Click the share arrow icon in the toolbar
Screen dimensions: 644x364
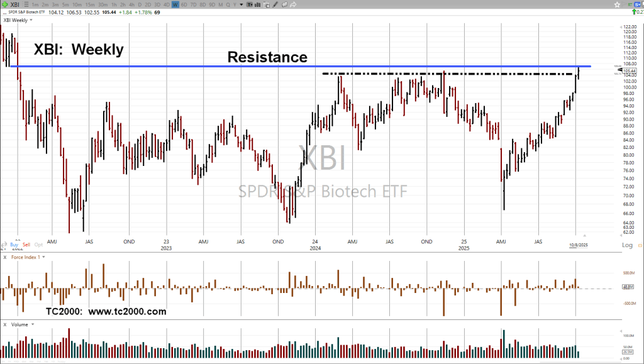click(293, 4)
